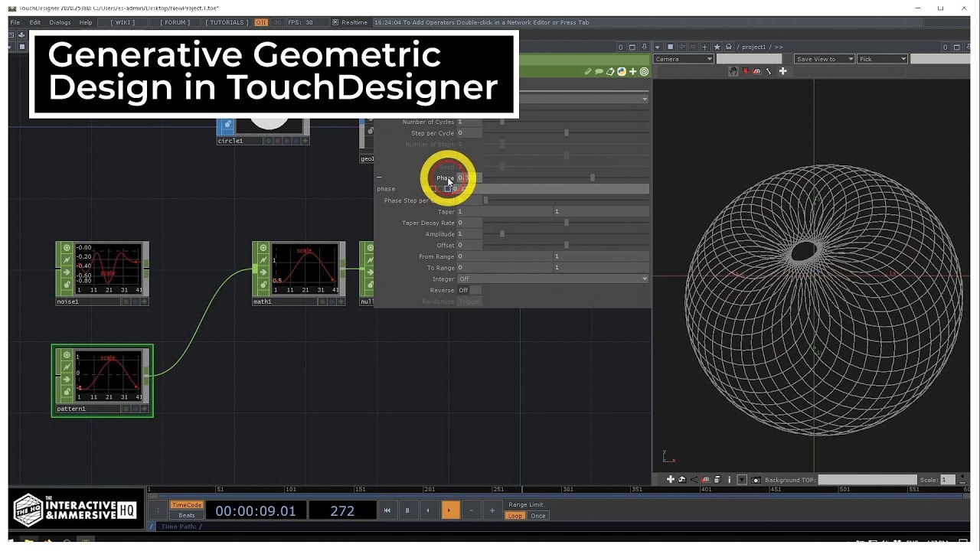980x551 pixels.
Task: Select the hand pan tool in viewer
Action: click(733, 71)
